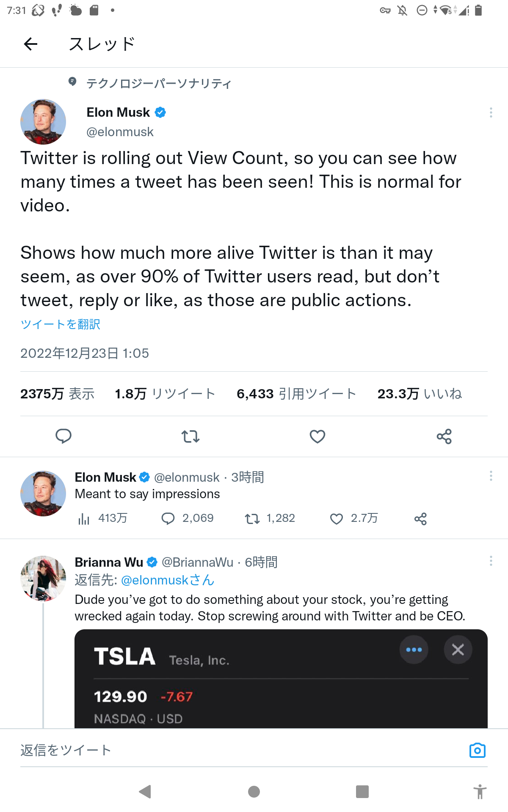Image resolution: width=508 pixels, height=812 pixels.
Task: Like the main View Count tweet
Action: pyautogui.click(x=317, y=436)
